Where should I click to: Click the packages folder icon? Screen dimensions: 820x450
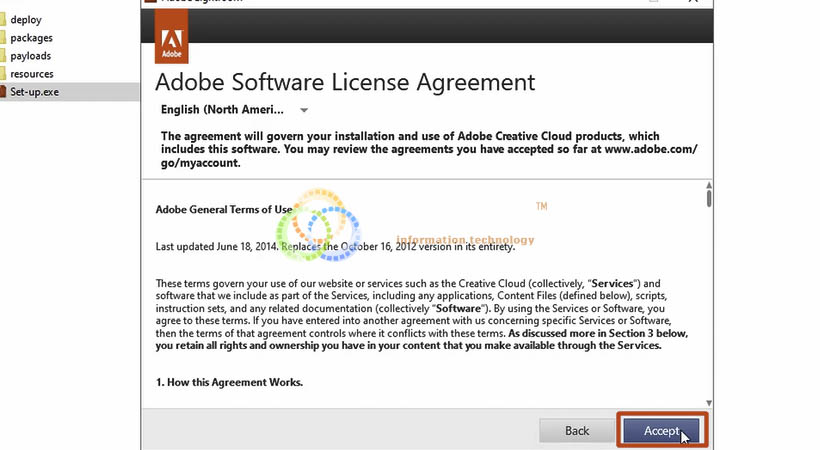3,38
